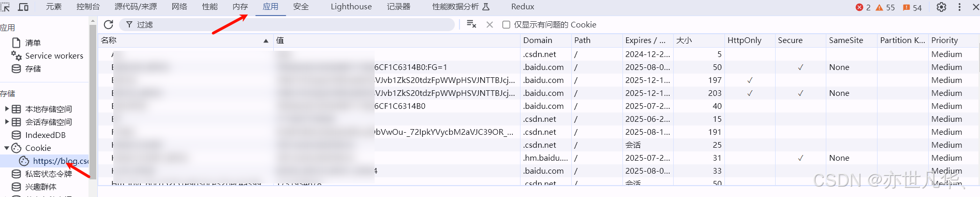The image size is (980, 197).
Task: Expand the 本地存储空间 tree node
Action: tap(7, 109)
